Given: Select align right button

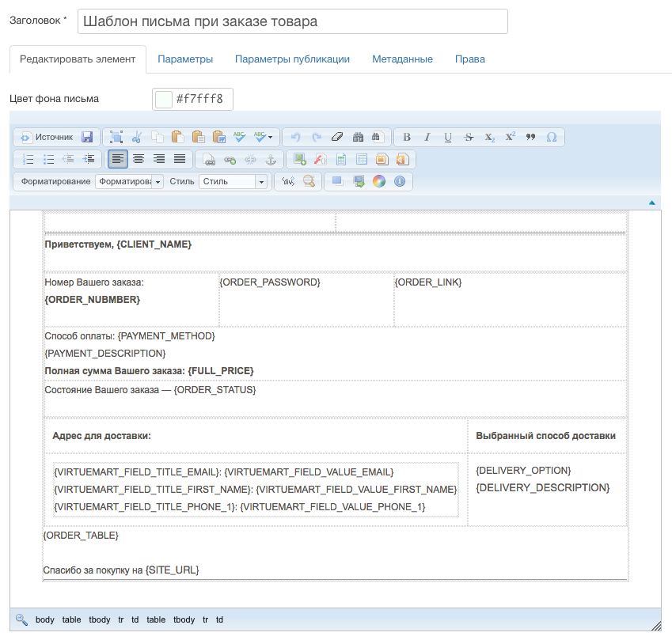Looking at the screenshot, I should [x=159, y=159].
